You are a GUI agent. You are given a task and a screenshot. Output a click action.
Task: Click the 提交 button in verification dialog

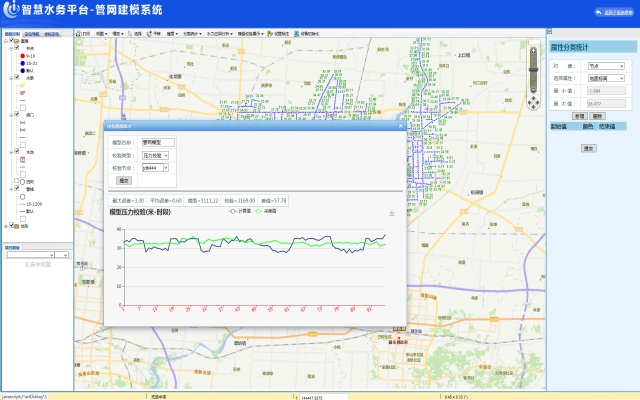[x=124, y=181]
